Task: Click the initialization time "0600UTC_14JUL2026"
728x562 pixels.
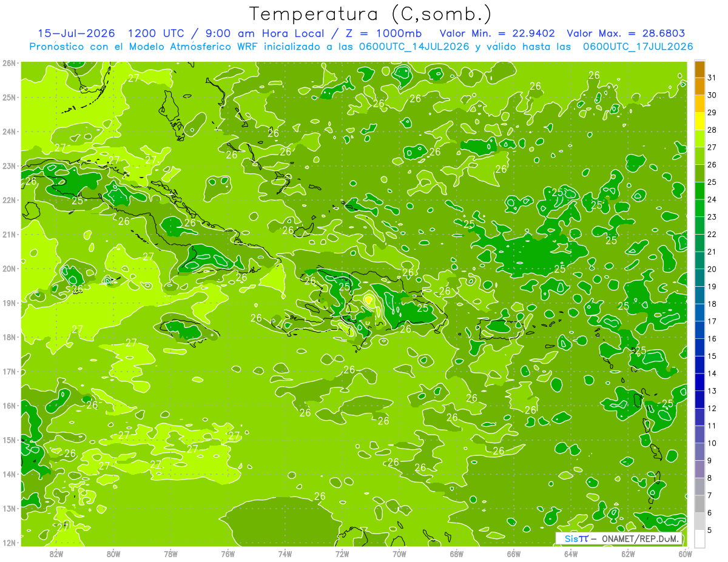Action: (x=414, y=46)
